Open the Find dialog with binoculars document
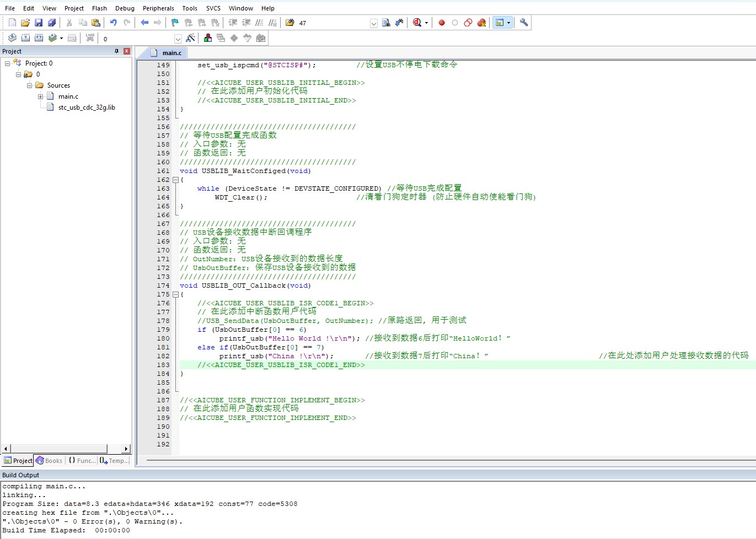756x539 pixels. 386,23
